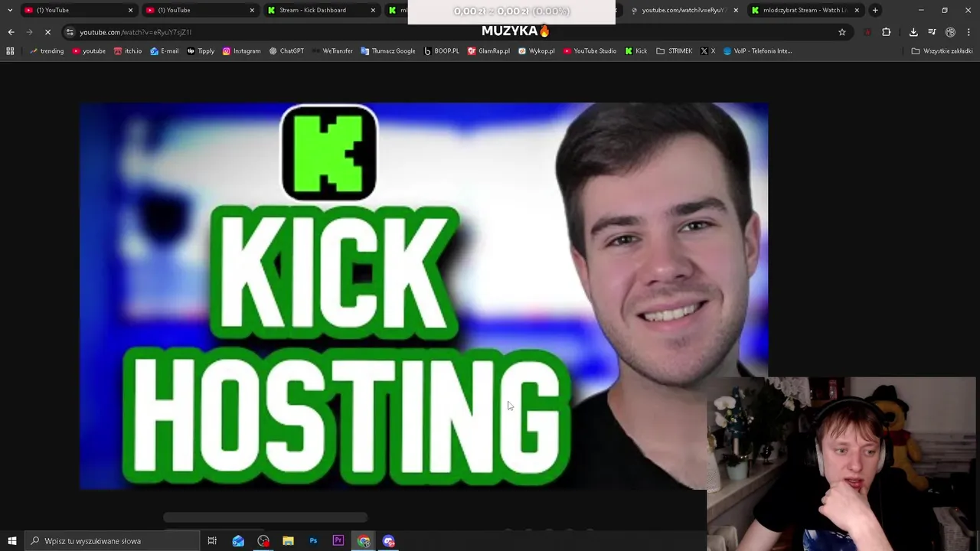Open the WeTransfer bookmark
980x551 pixels.
pos(332,51)
